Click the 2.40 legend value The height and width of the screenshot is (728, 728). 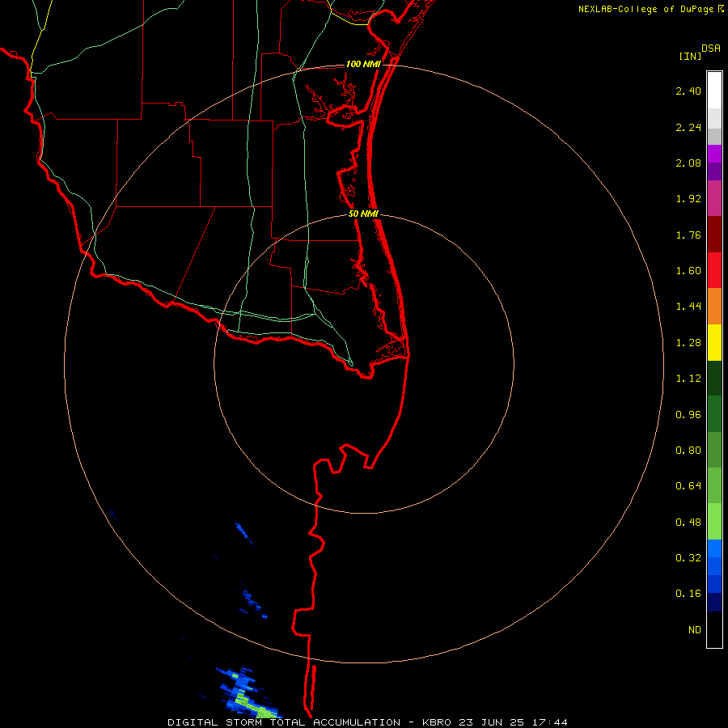688,91
